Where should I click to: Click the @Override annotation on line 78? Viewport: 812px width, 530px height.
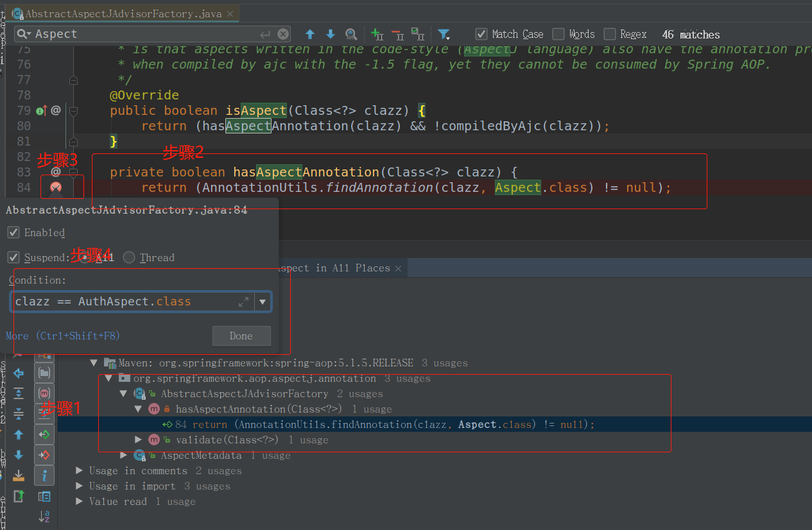144,95
